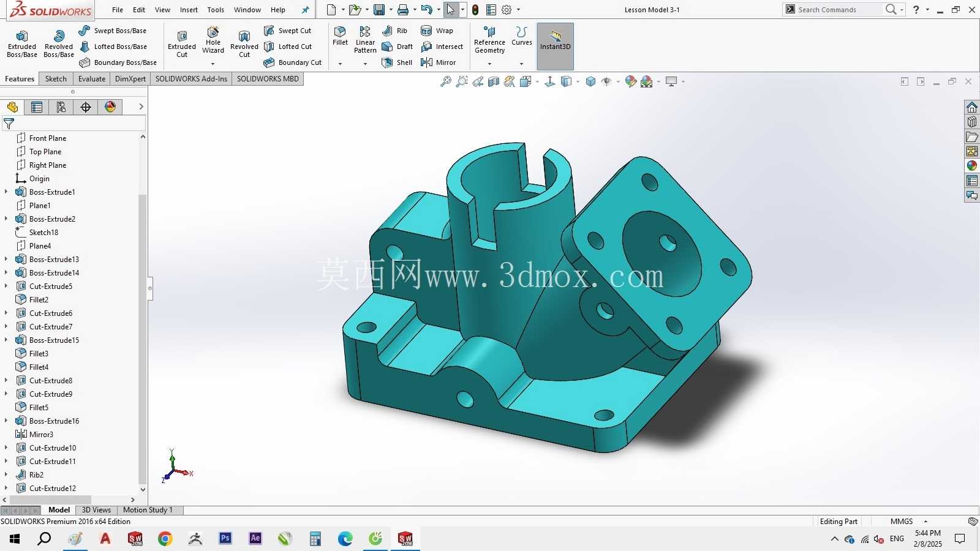This screenshot has width=980, height=551.
Task: Click the Mirror tool
Action: pyautogui.click(x=438, y=62)
